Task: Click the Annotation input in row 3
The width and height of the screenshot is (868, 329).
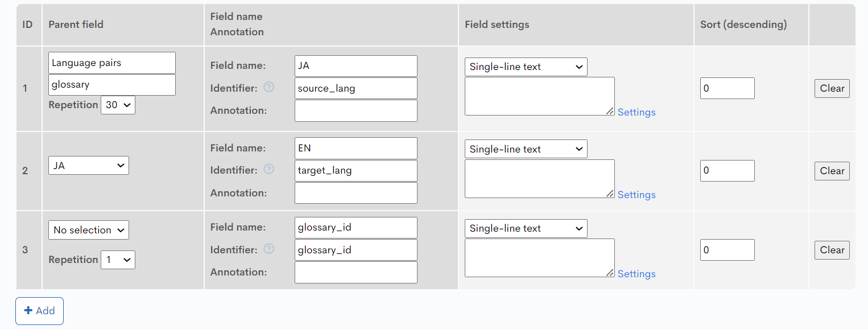Action: point(356,272)
